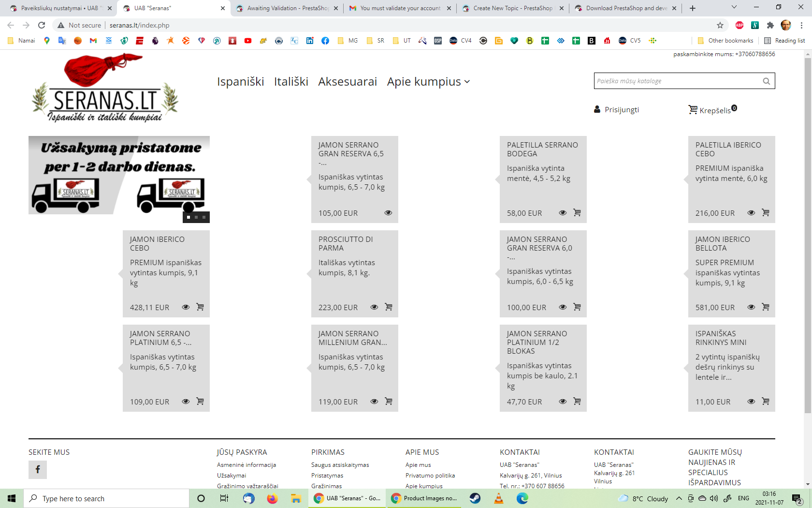Image resolution: width=812 pixels, height=508 pixels.
Task: Switch to Create New Topic PrestaShop tab
Action: [513, 8]
